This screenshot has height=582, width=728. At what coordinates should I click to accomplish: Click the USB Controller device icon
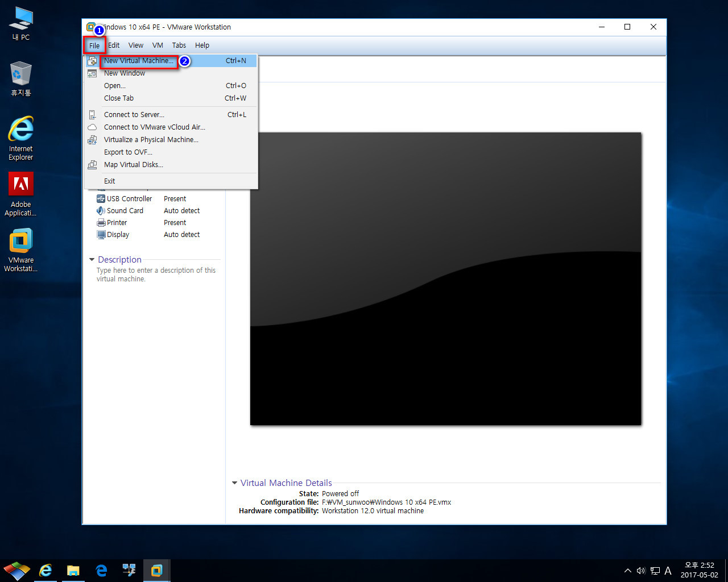(x=101, y=199)
